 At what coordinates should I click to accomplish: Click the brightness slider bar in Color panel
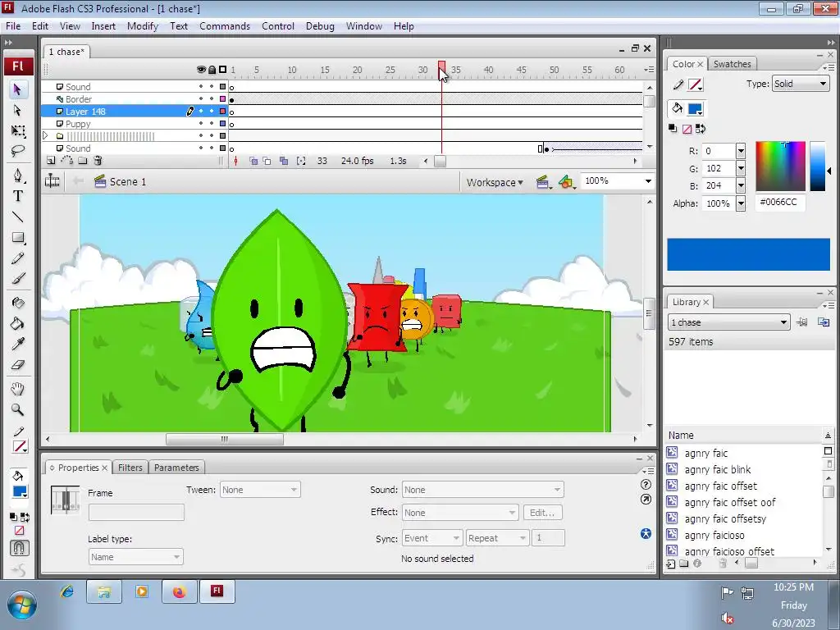click(x=818, y=166)
